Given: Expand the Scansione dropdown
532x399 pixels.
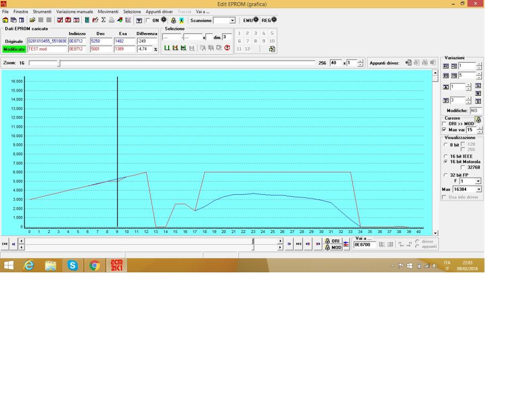Looking at the screenshot, I should pyautogui.click(x=232, y=20).
